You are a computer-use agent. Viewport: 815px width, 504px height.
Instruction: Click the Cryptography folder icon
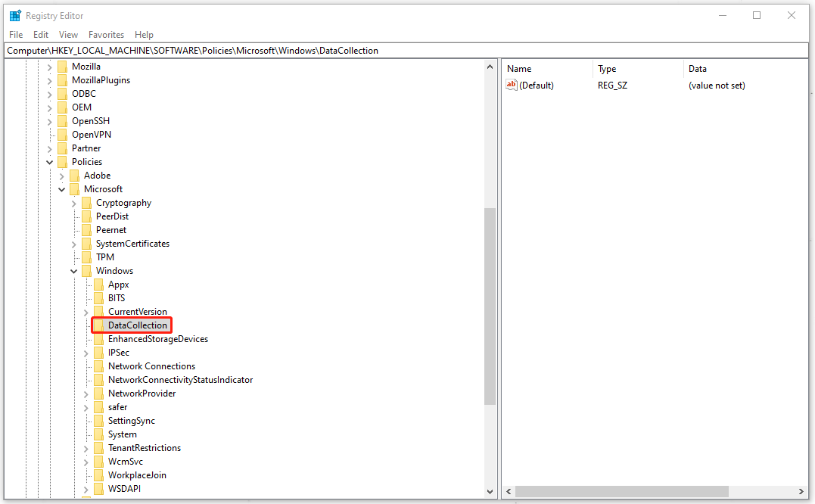[87, 203]
